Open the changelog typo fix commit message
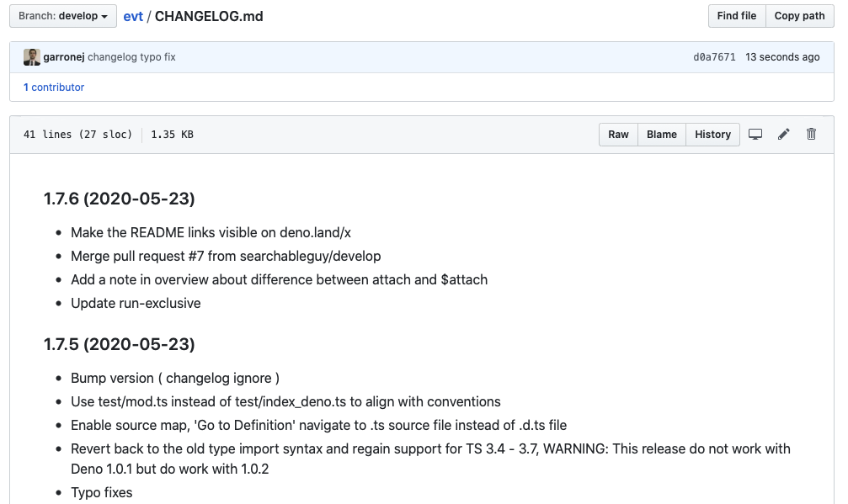Image resolution: width=848 pixels, height=504 pixels. point(131,56)
